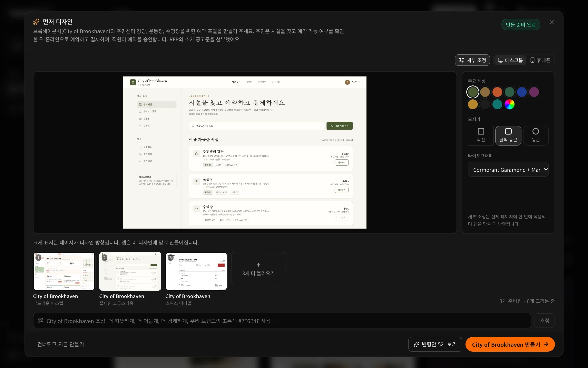Click the 조정 adjust button
Viewport: 588px width, 368px height.
(545, 321)
